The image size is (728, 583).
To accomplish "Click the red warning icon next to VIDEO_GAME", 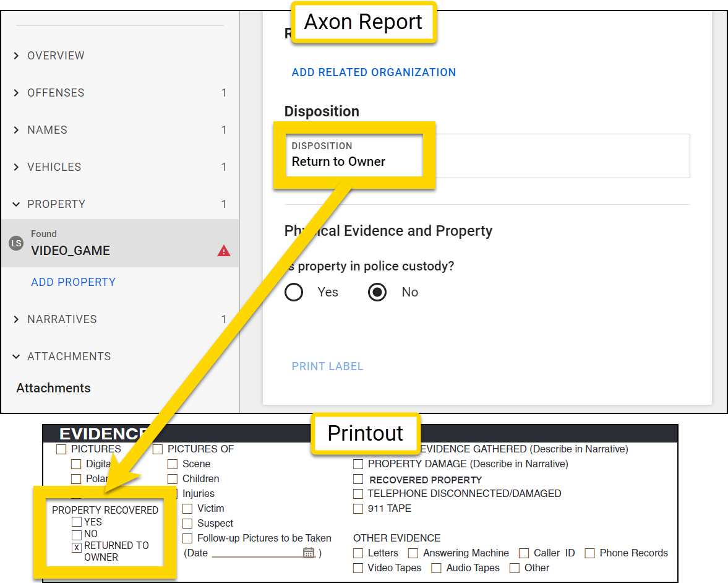I will click(x=223, y=250).
